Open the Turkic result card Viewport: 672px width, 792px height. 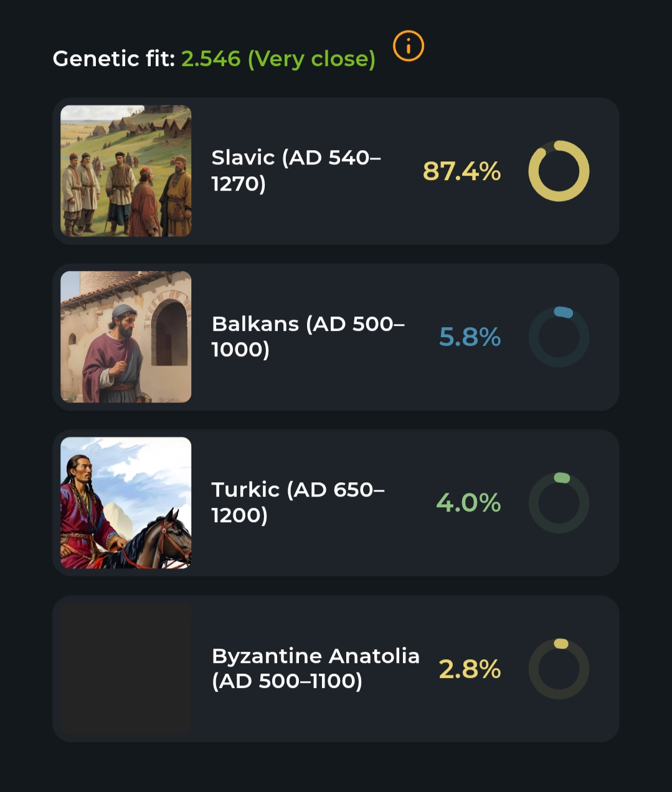336,503
